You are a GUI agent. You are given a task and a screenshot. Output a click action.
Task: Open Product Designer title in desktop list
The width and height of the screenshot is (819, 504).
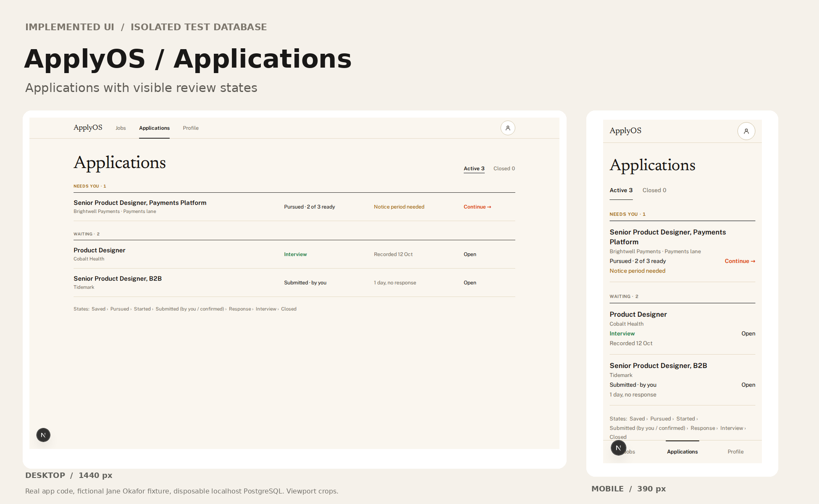[100, 250]
